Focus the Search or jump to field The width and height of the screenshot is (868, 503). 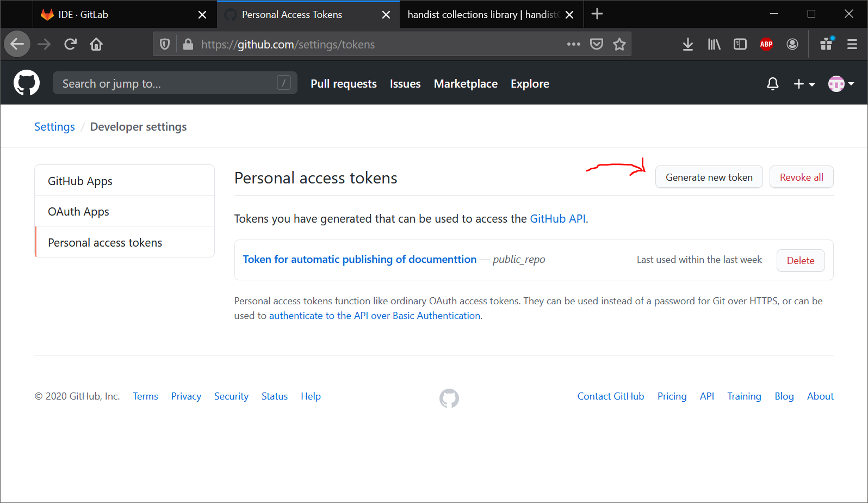(169, 84)
